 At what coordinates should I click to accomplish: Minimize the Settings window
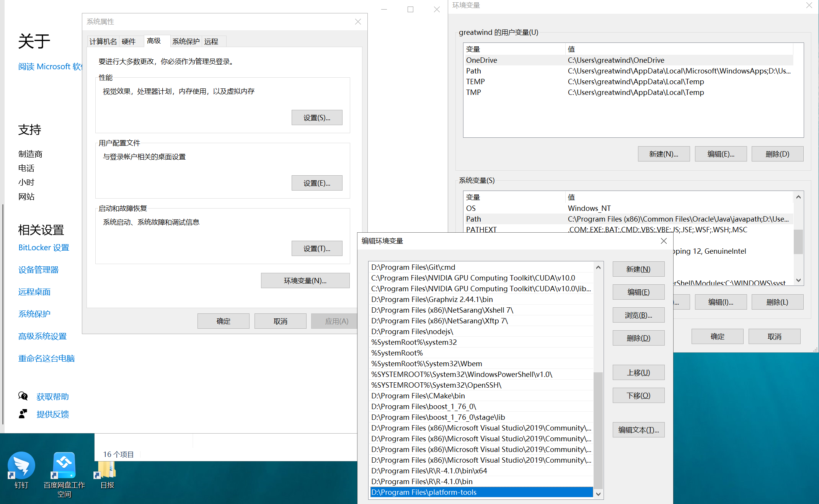point(384,9)
